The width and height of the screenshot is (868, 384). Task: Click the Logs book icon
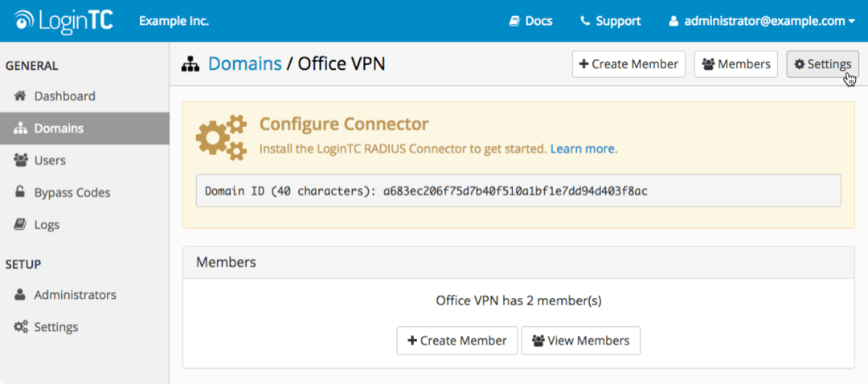[x=21, y=225]
